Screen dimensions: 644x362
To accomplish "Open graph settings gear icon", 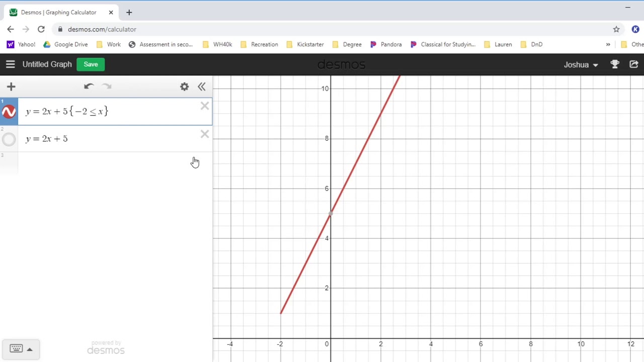I will pos(185,86).
